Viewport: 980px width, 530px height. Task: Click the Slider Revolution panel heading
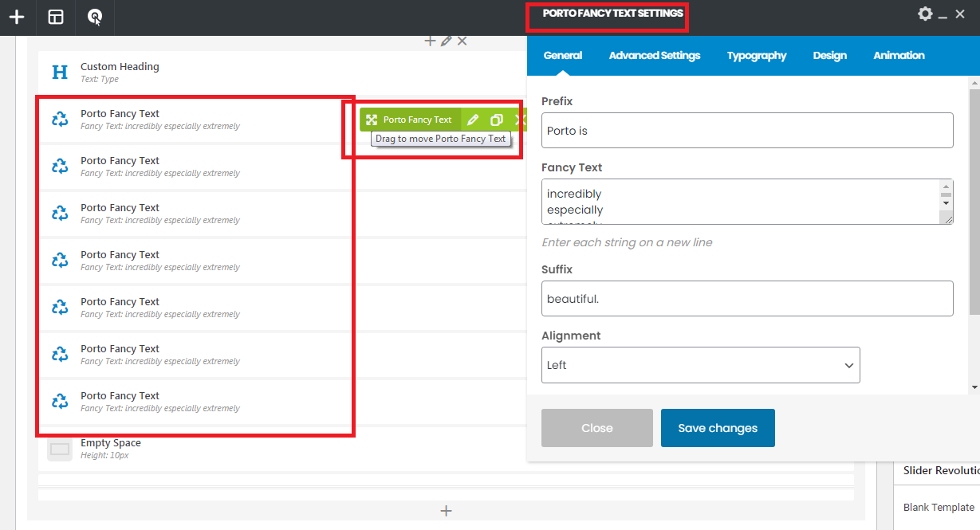pyautogui.click(x=941, y=470)
